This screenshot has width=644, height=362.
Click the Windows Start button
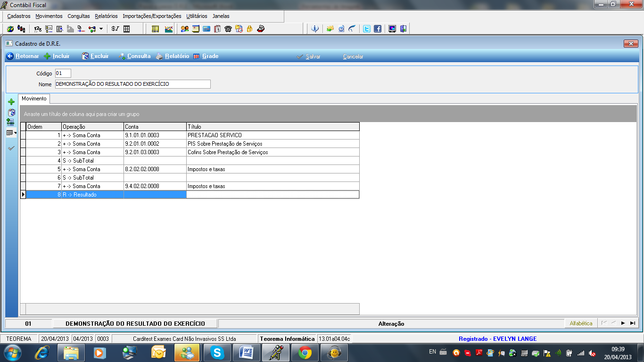point(12,352)
